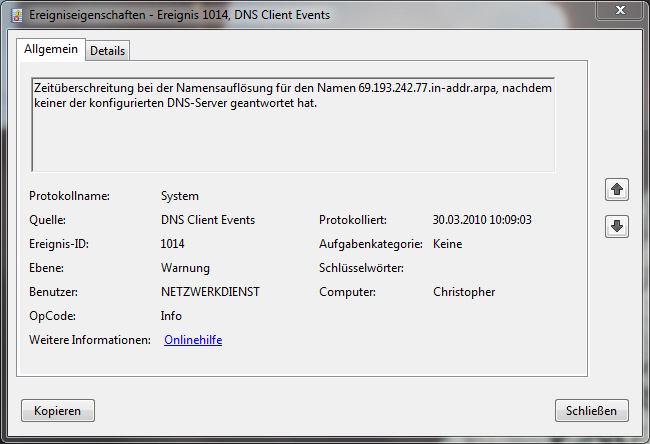Select the Benutzer value NETZWERKDIENST
The width and height of the screenshot is (650, 444).
(210, 292)
